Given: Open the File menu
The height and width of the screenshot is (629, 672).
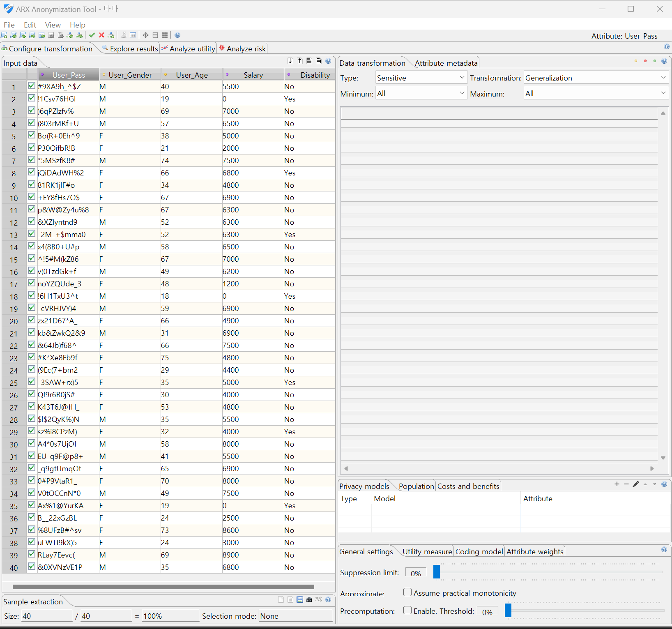Looking at the screenshot, I should click(x=9, y=25).
